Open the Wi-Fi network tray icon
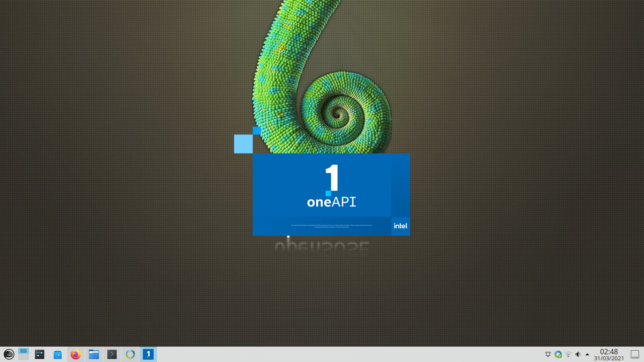This screenshot has height=362, width=644. coord(568,354)
